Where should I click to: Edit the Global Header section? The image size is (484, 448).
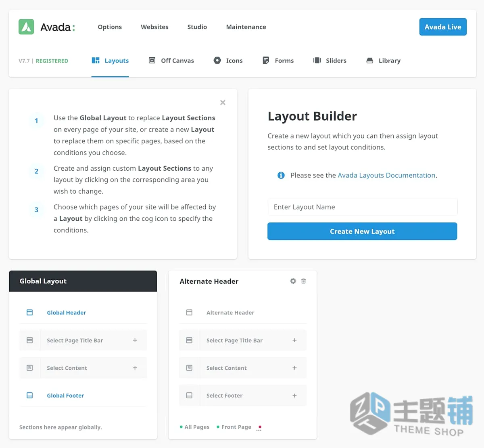point(66,313)
